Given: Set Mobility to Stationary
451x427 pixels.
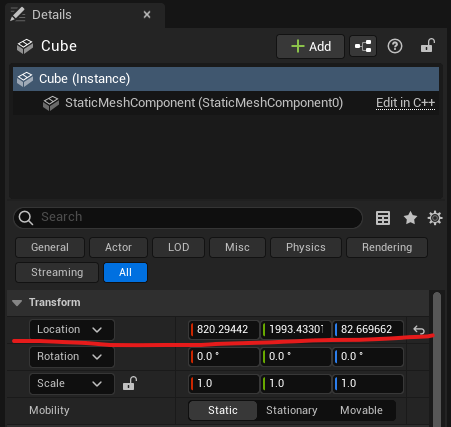Looking at the screenshot, I should click(x=292, y=410).
